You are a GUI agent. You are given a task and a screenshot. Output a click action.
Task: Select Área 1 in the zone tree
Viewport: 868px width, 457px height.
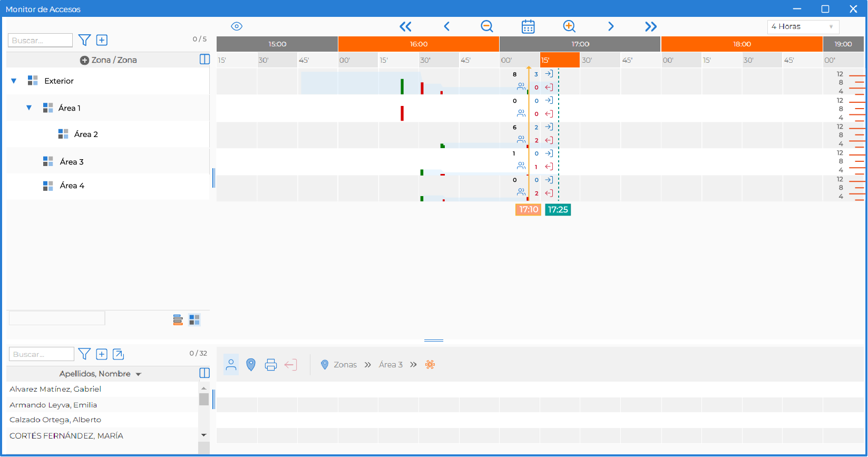[70, 108]
